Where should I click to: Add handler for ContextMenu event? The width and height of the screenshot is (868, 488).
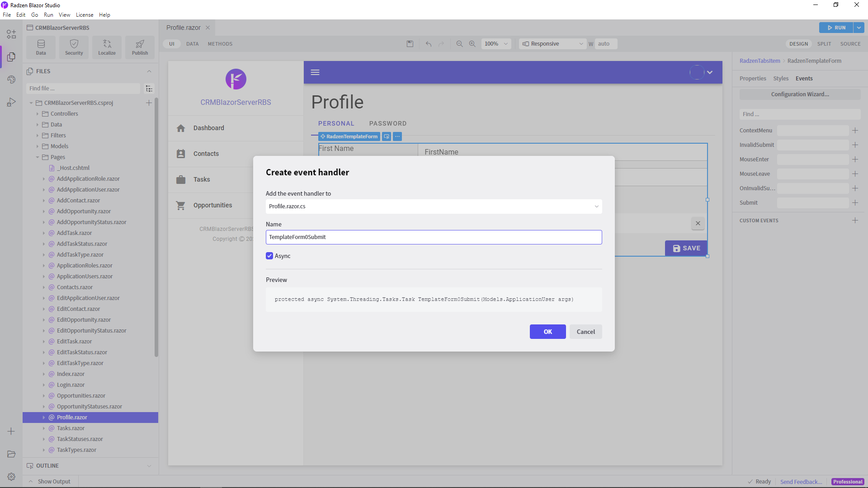point(855,131)
